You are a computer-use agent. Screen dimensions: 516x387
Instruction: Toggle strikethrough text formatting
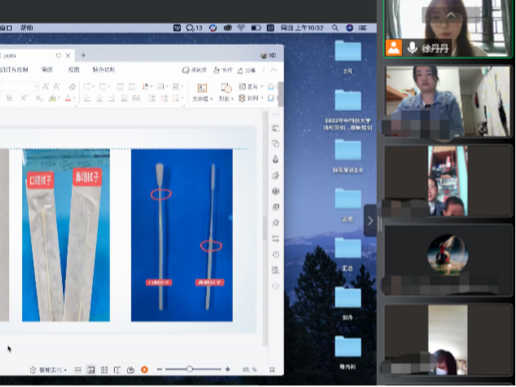[10, 98]
